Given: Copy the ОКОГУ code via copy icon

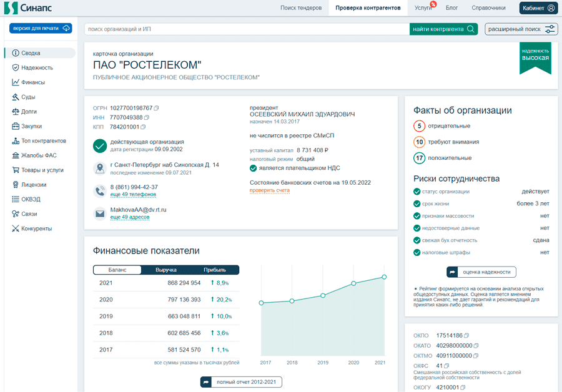Looking at the screenshot, I should tap(463, 388).
